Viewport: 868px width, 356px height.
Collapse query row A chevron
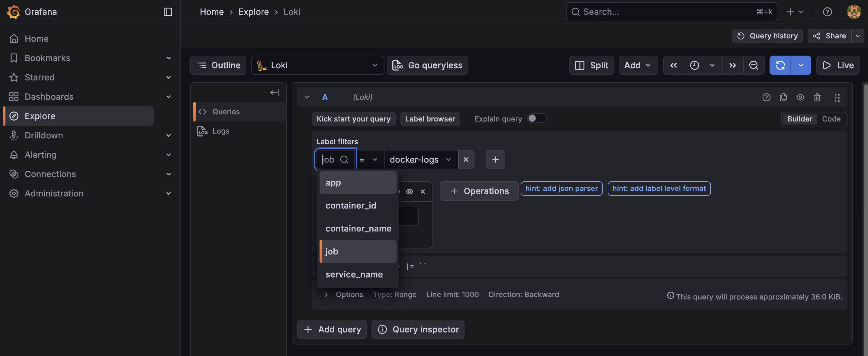[307, 97]
